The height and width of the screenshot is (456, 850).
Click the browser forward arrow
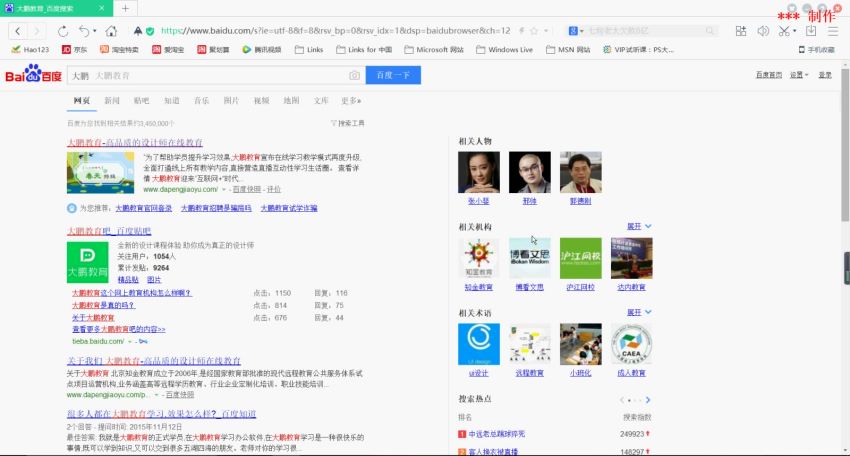[x=37, y=31]
